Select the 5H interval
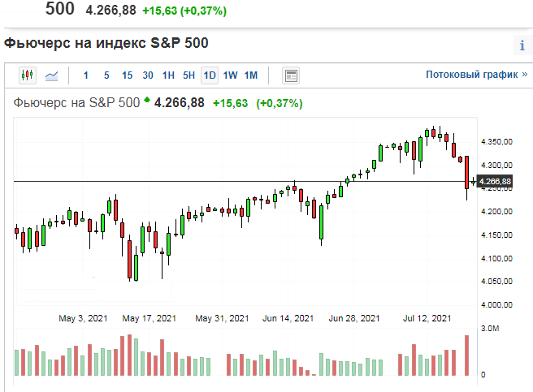Screen dimensions: 533x392 [x=189, y=75]
